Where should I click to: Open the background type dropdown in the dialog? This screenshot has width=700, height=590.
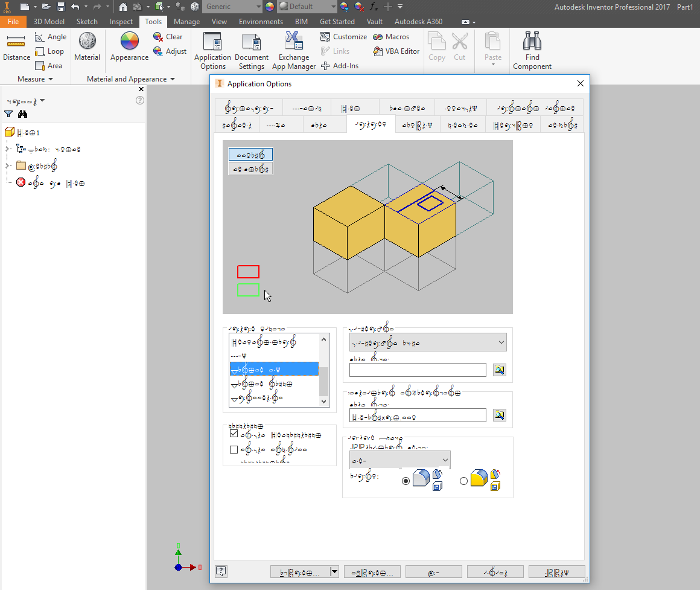pos(427,342)
